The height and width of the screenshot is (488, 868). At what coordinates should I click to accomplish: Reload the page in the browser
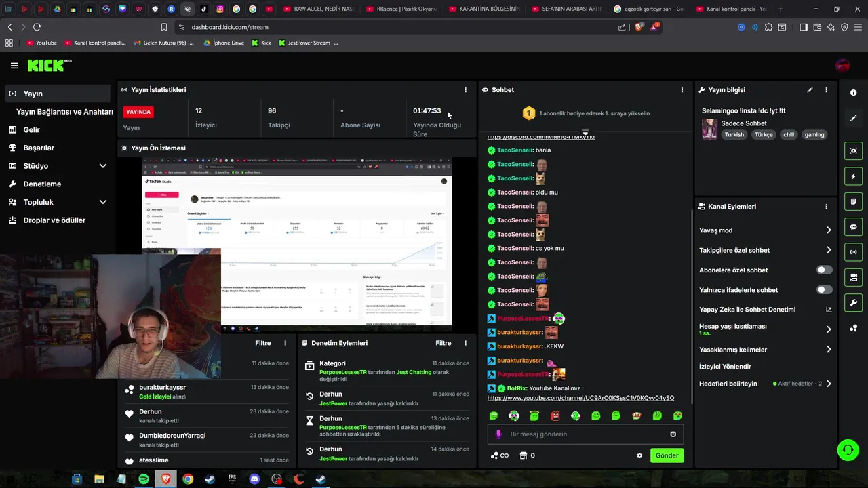click(37, 27)
